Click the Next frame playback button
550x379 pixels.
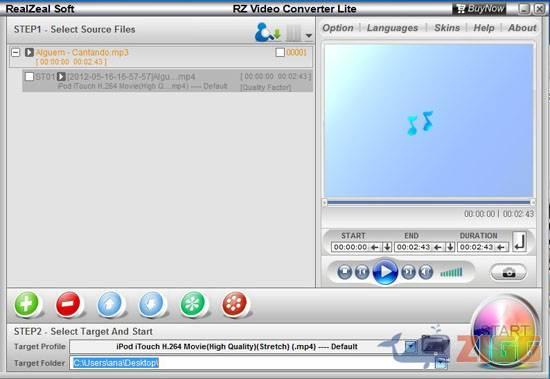pos(408,272)
